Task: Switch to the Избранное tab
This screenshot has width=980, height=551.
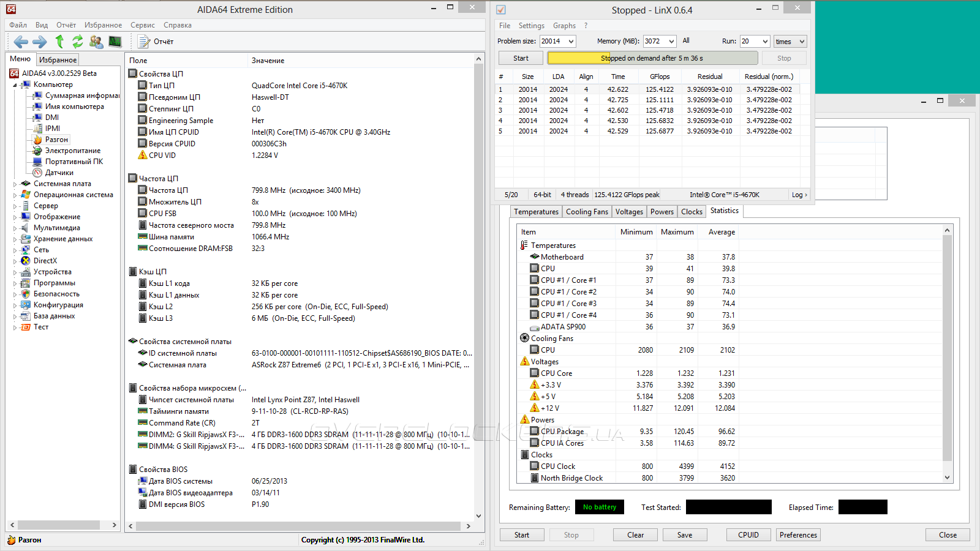Action: [x=58, y=60]
